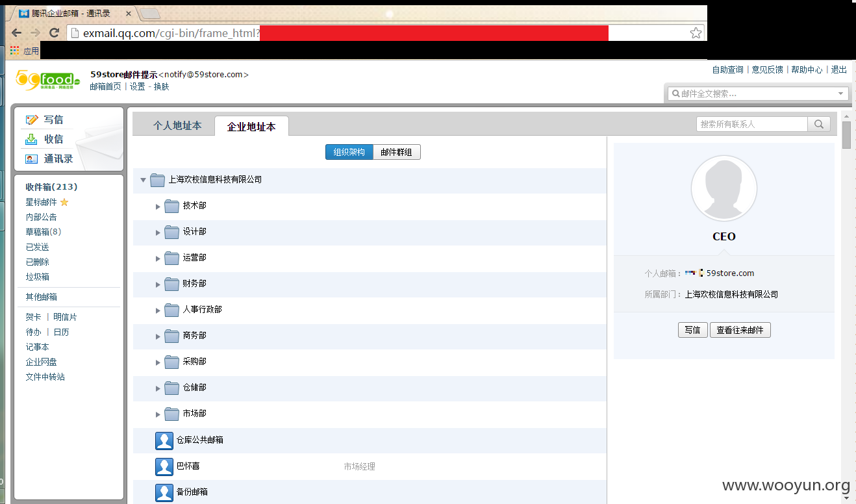Collapse the 上海欢校信息科技有限公司 tree
The height and width of the screenshot is (504, 856).
[x=143, y=180]
